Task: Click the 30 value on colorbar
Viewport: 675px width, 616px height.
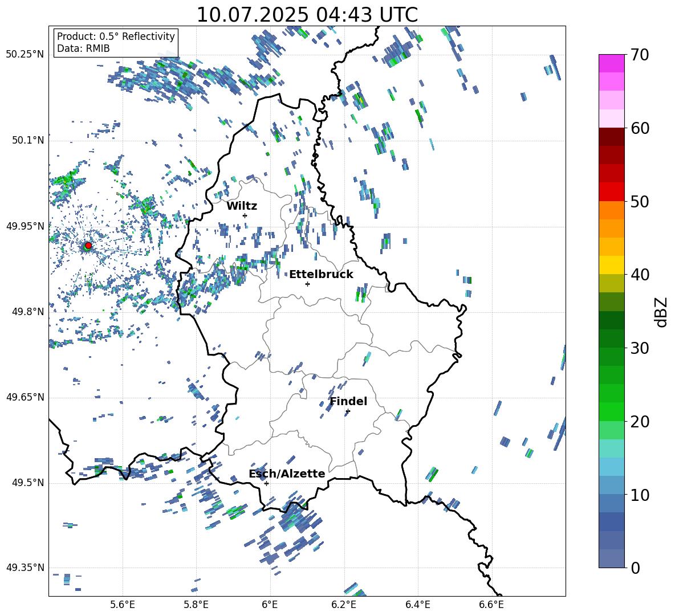Action: 640,348
